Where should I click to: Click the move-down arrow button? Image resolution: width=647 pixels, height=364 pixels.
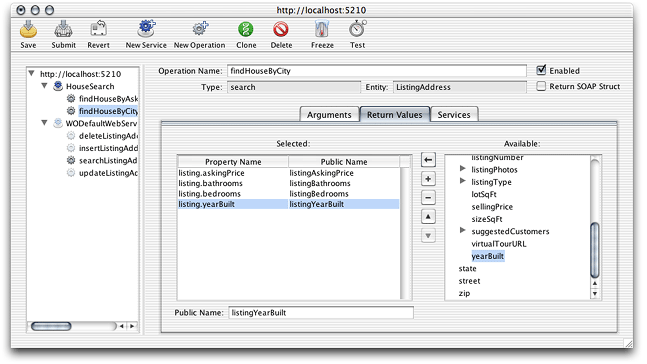428,236
